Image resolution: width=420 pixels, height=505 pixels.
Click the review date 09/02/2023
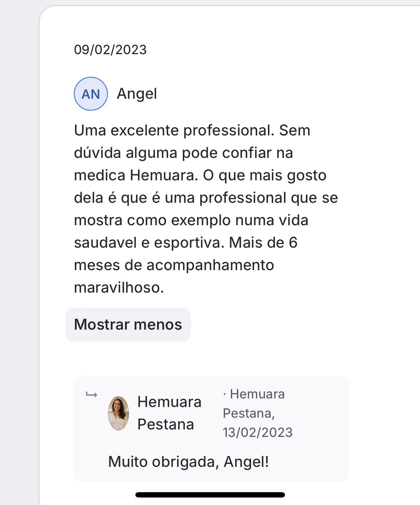110,50
